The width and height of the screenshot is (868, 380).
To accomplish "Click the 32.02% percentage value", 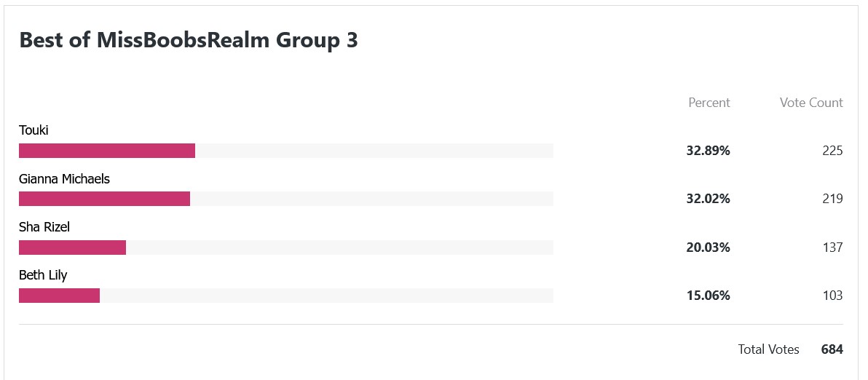I will [708, 199].
